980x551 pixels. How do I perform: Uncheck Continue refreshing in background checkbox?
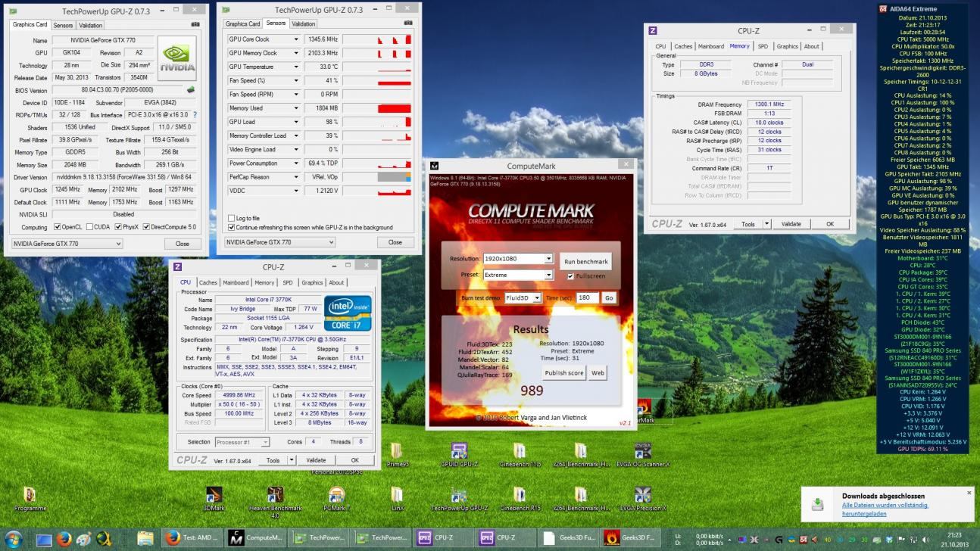click(232, 227)
